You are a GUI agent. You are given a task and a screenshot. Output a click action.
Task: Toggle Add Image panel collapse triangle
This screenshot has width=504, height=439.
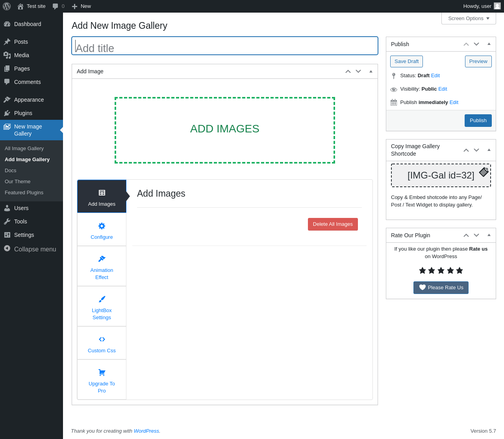point(371,71)
